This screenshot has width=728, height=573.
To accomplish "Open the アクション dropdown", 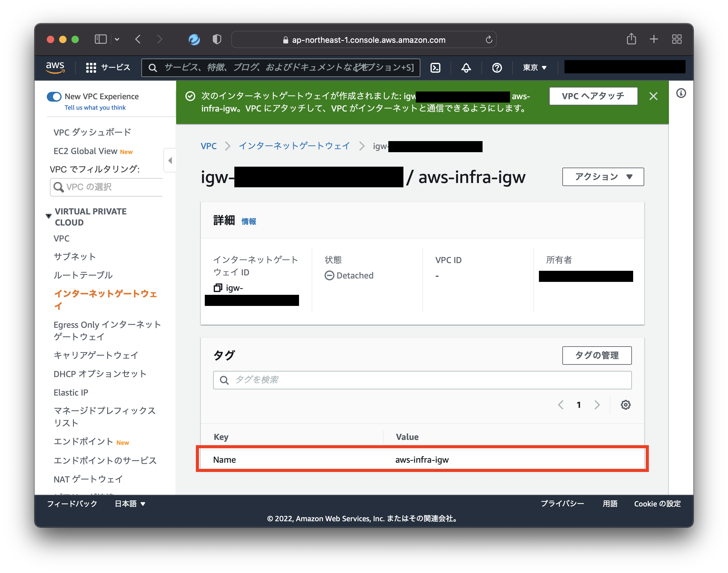I will pos(603,177).
